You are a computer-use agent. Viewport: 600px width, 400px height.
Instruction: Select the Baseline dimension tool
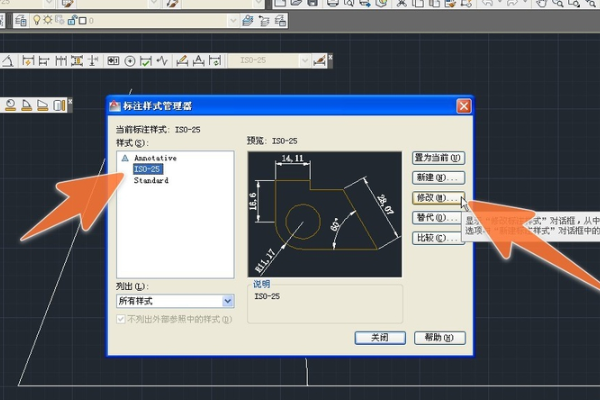click(x=44, y=60)
